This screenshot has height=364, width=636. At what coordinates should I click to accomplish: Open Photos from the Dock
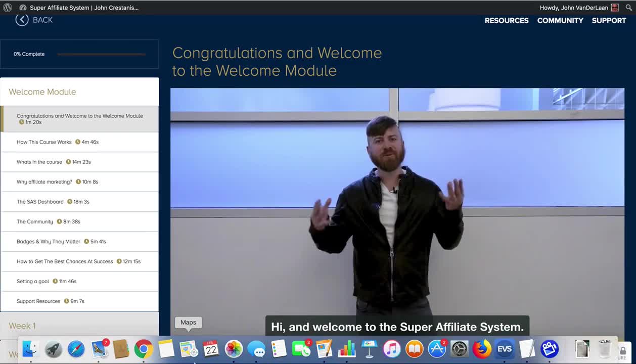click(x=234, y=349)
